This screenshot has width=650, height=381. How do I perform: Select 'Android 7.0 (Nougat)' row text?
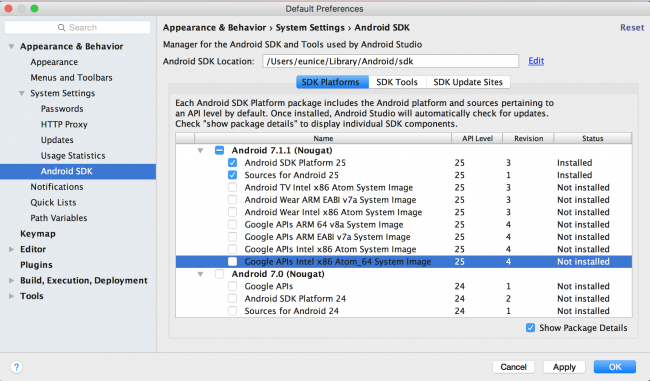[278, 274]
